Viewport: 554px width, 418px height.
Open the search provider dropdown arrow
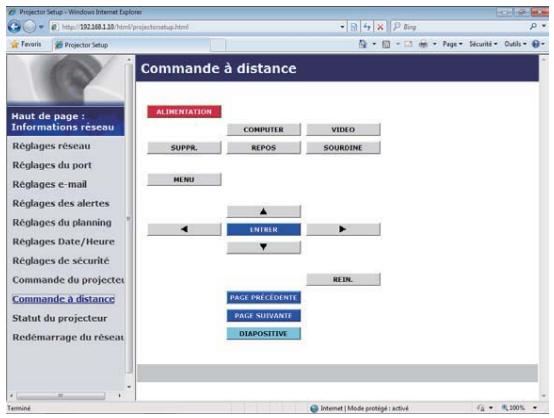tap(544, 26)
